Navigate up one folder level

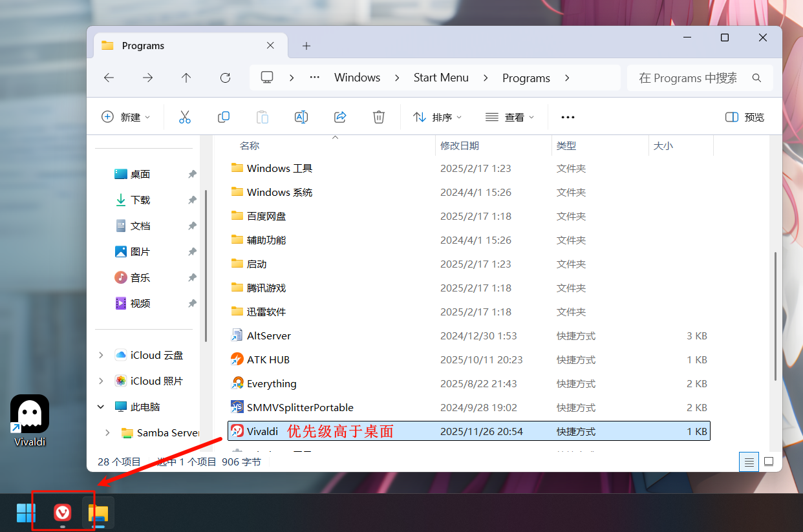coord(186,78)
